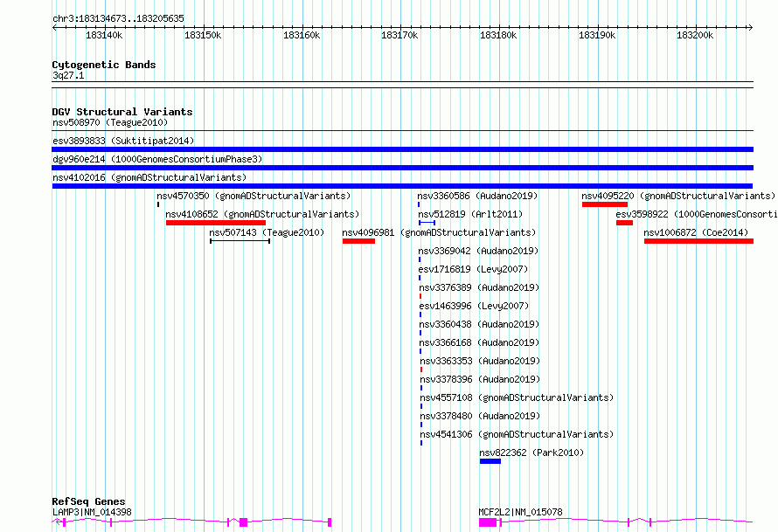Open nsv4095220 (gnomADStructuralVariants) label
Image resolution: width=778 pixels, height=532 pixels.
coord(678,196)
